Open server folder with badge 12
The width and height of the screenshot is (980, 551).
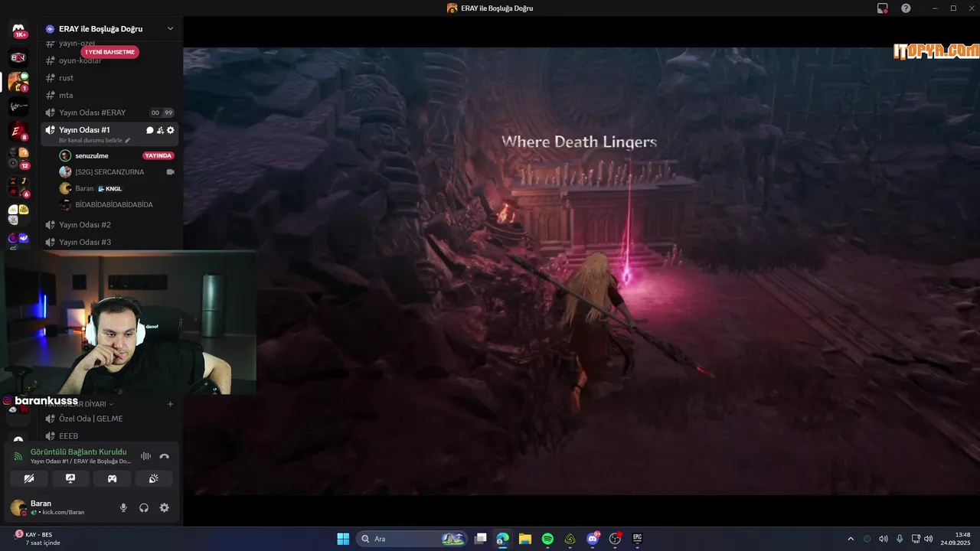[18, 158]
